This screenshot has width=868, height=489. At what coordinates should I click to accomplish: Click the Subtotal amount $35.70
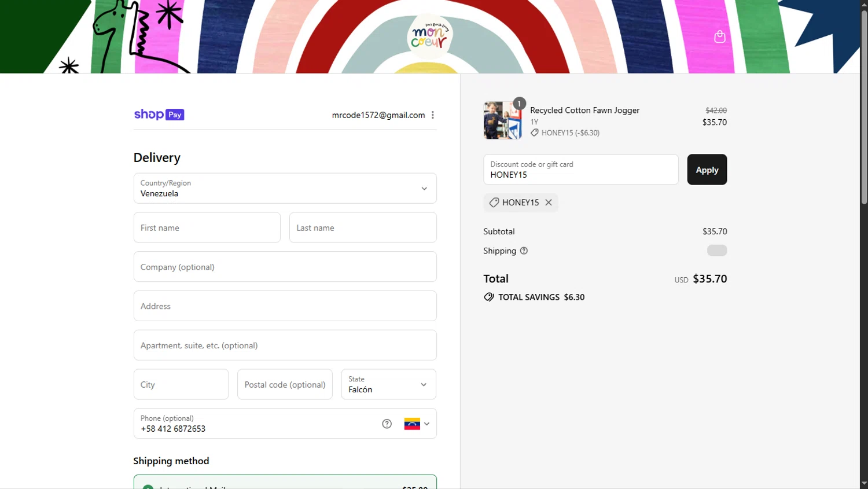(x=715, y=231)
